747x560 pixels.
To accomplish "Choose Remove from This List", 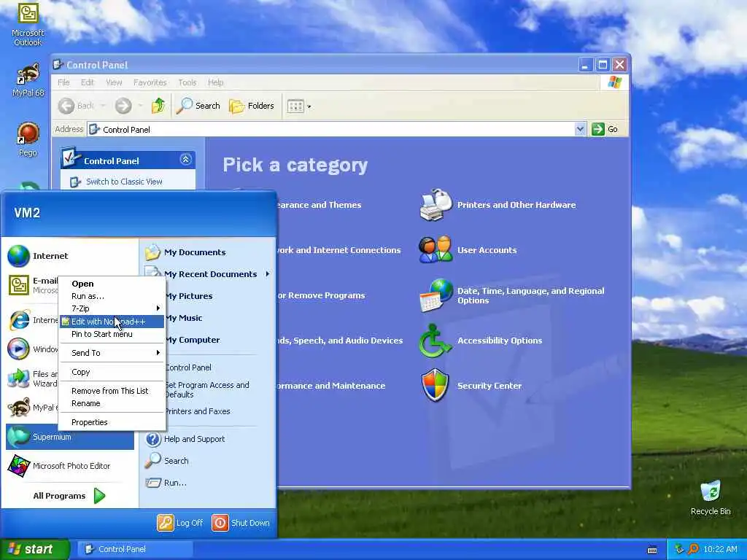I will coord(112,391).
